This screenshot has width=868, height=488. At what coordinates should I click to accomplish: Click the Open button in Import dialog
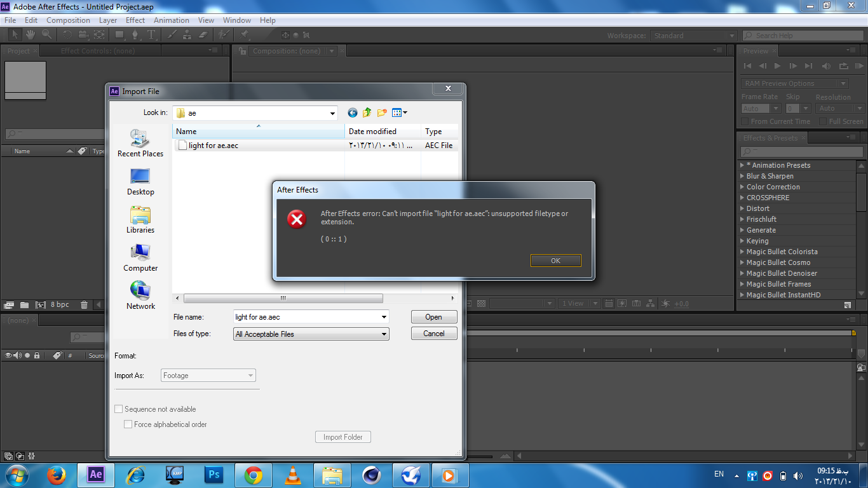pyautogui.click(x=434, y=317)
